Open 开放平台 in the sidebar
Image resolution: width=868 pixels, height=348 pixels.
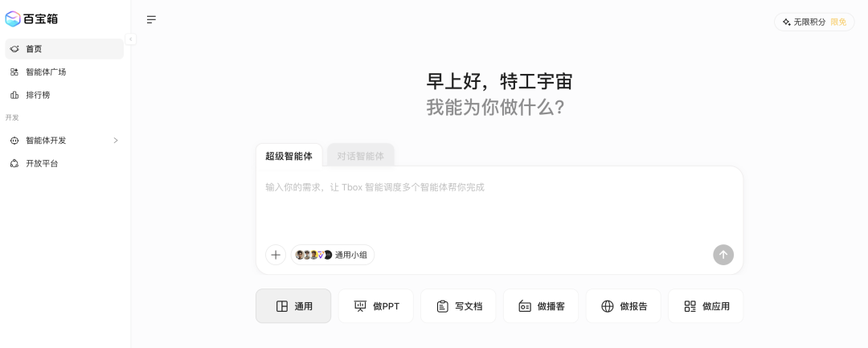(64, 164)
